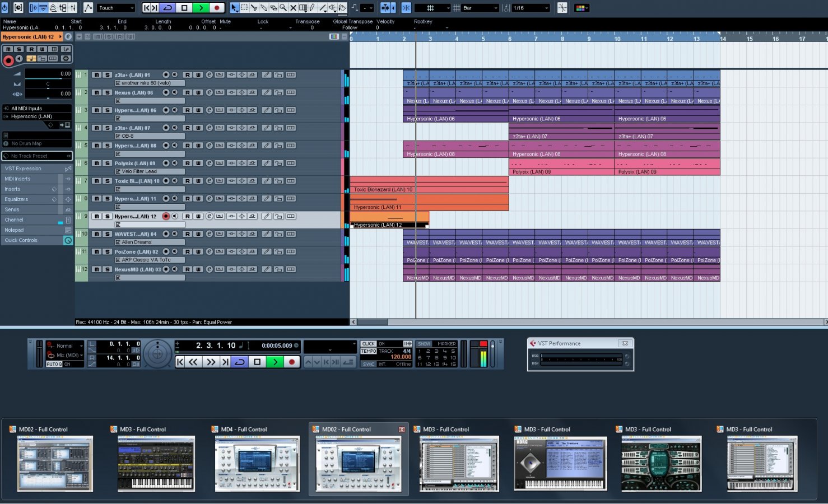Image resolution: width=828 pixels, height=504 pixels.
Task: Click Go to Previous Marker in top toolbar
Action: pyautogui.click(x=147, y=8)
